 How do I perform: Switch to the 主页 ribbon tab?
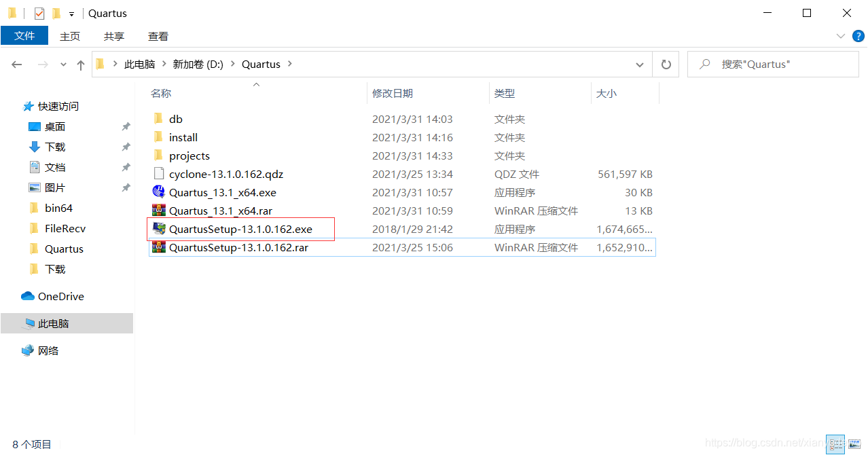point(70,37)
